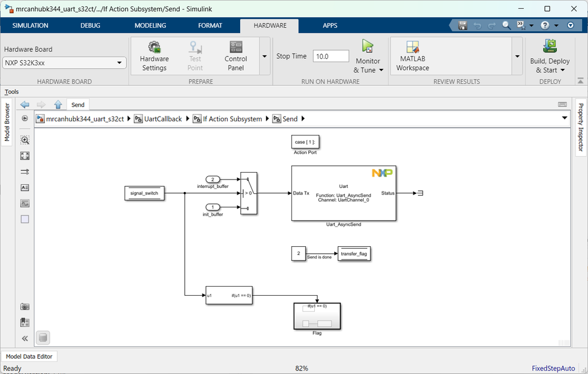Open the breadcrumb address bar dropdown
Image resolution: width=588 pixels, height=374 pixels.
[x=564, y=118]
